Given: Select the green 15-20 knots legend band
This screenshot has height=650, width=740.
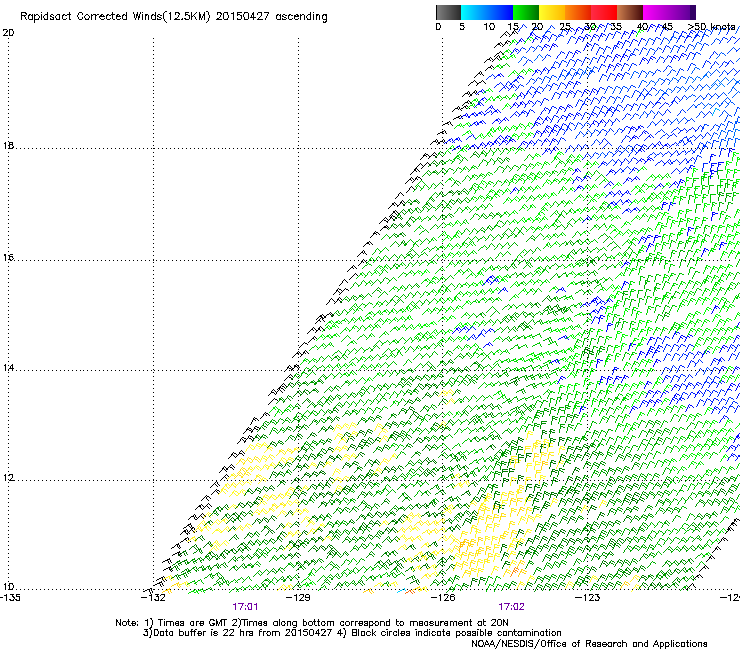Looking at the screenshot, I should coord(526,12).
